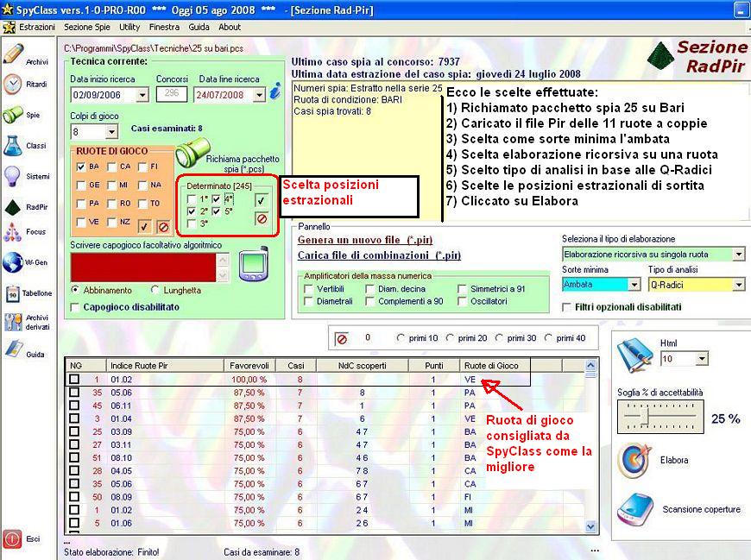Click Carica file di combinazioni link
Viewport: 751px width, 560px height.
coord(379,255)
